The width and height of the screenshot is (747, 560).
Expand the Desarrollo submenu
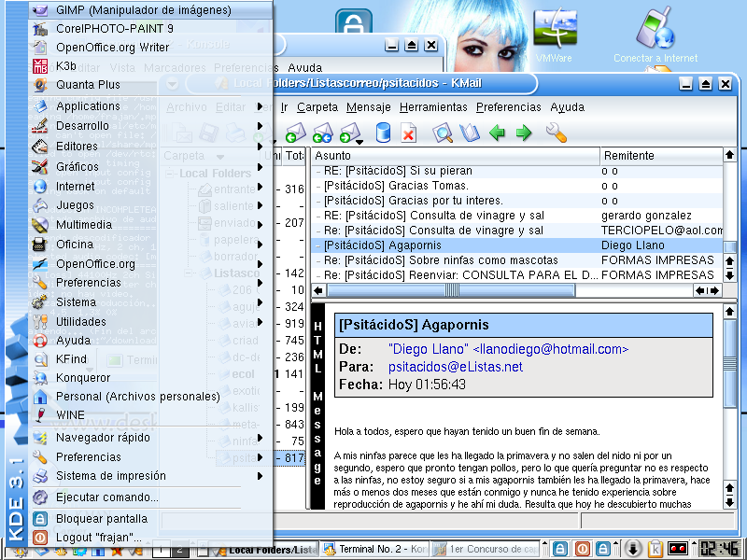150,126
